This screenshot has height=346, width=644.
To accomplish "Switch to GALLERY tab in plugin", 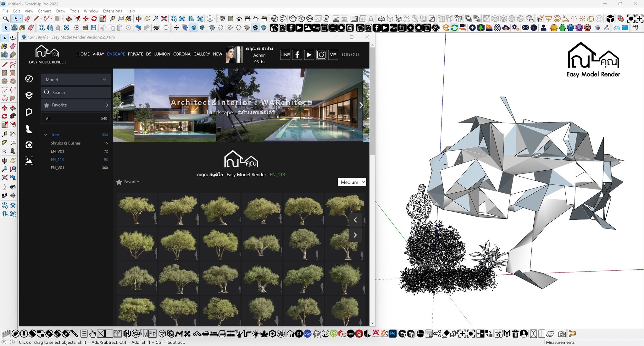I will pos(202,54).
